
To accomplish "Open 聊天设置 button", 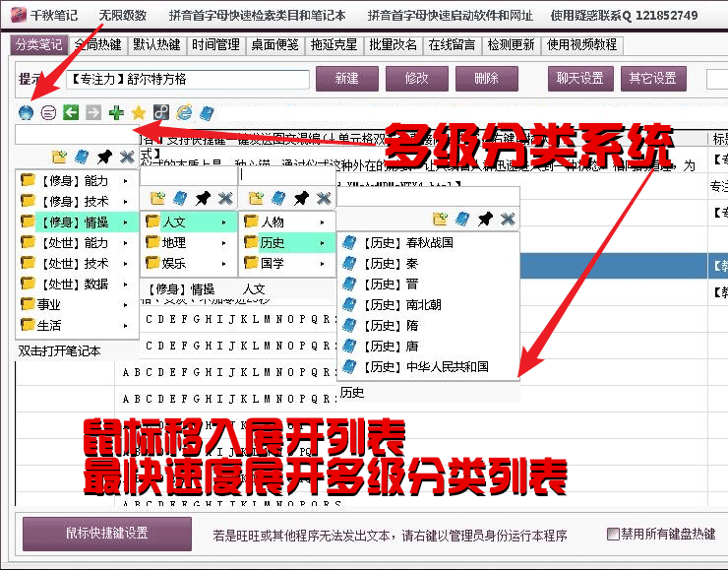I will (x=580, y=78).
